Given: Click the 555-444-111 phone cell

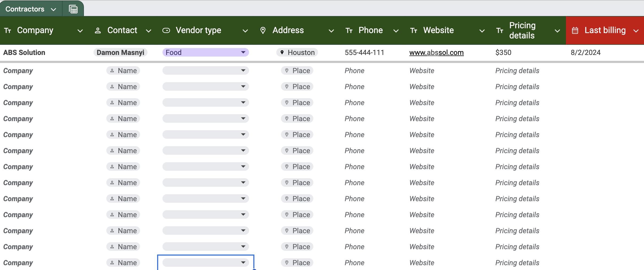Looking at the screenshot, I should tap(364, 53).
